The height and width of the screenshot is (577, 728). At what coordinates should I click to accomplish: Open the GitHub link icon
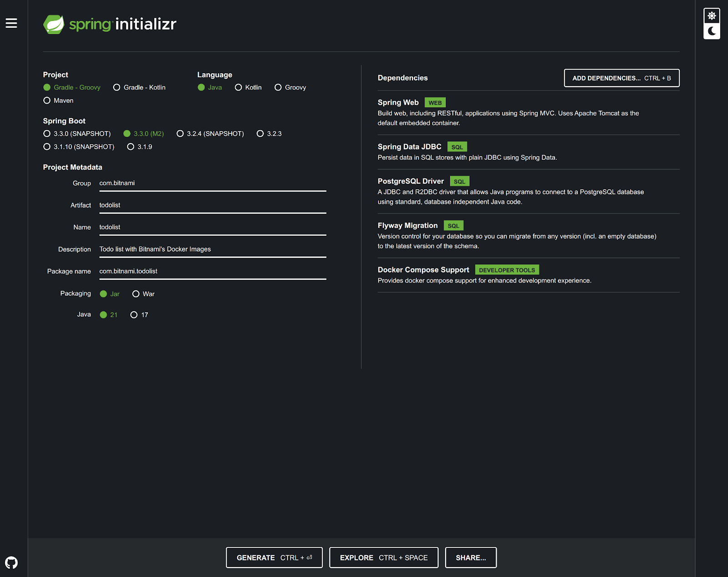pyautogui.click(x=11, y=563)
